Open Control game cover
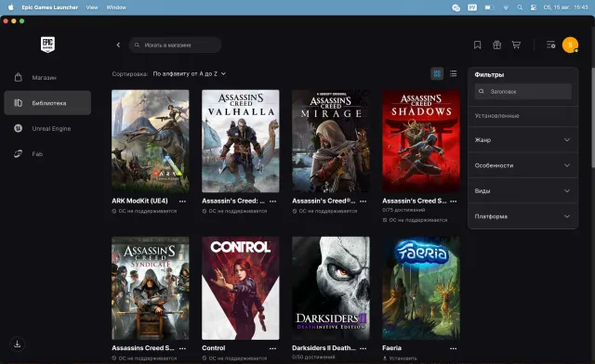The width and height of the screenshot is (595, 364). coord(241,288)
